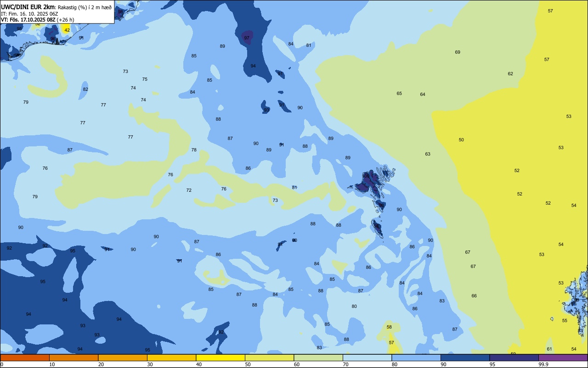Click the 60–70 pale green legend segment
Image resolution: width=588 pixels, height=368 pixels.
point(318,357)
